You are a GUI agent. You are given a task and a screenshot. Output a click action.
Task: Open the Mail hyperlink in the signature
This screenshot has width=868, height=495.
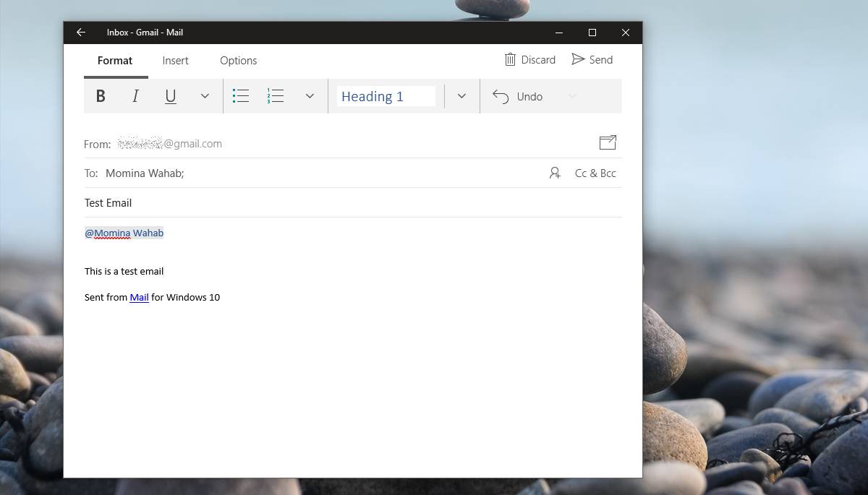[x=139, y=297]
